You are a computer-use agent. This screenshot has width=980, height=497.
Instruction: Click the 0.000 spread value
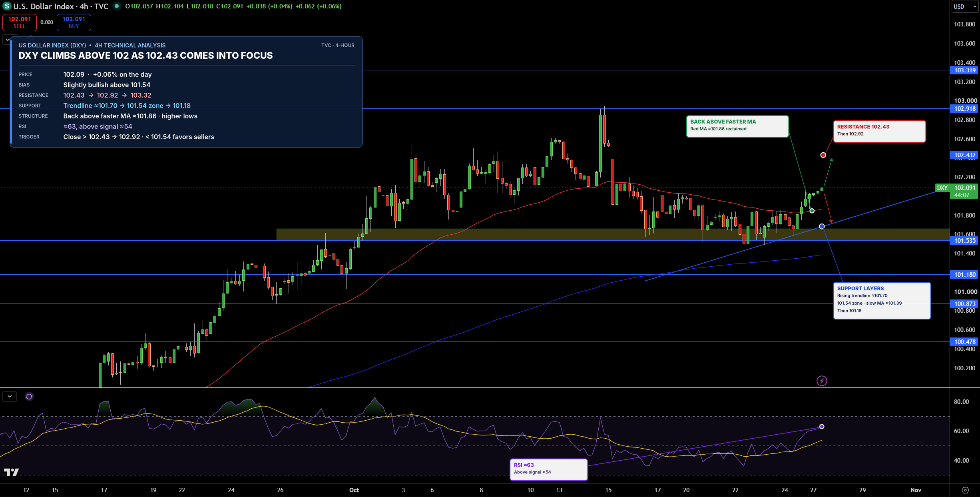click(x=47, y=22)
